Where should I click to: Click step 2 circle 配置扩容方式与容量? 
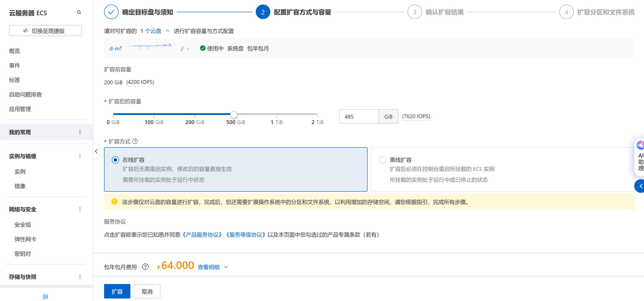pos(263,12)
